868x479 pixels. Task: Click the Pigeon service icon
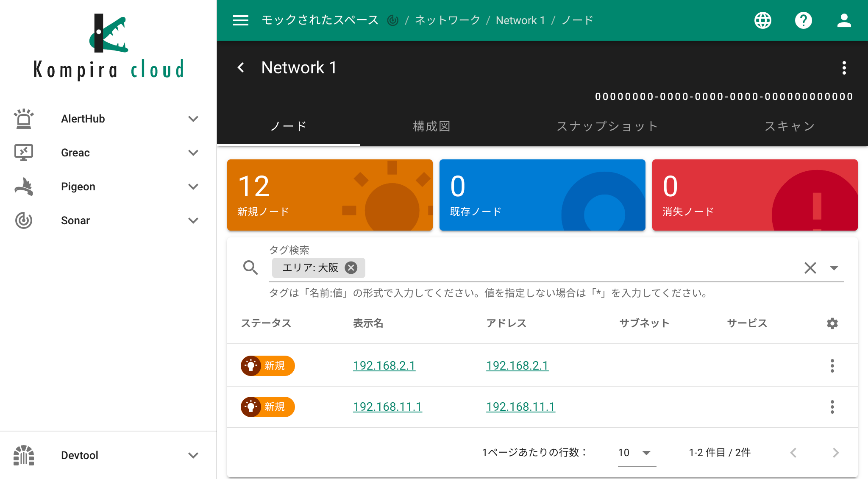pyautogui.click(x=24, y=187)
